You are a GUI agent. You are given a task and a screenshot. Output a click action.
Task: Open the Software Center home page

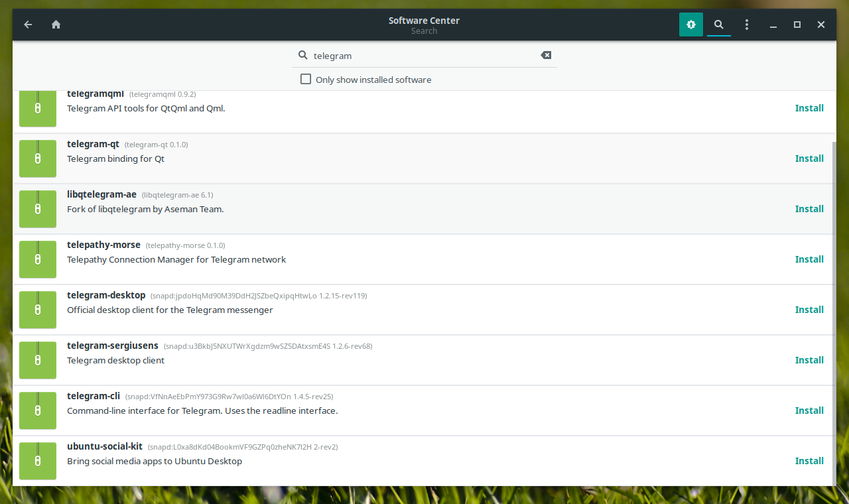click(x=56, y=25)
